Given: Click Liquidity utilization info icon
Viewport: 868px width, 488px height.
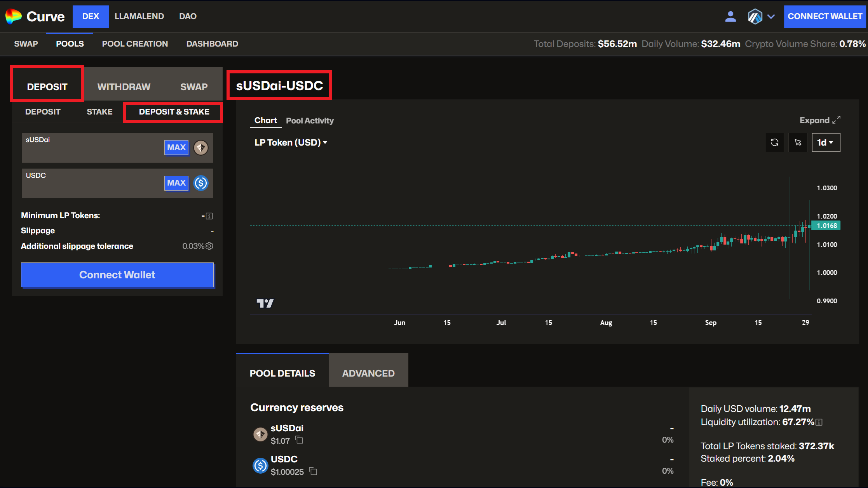Looking at the screenshot, I should (x=819, y=422).
